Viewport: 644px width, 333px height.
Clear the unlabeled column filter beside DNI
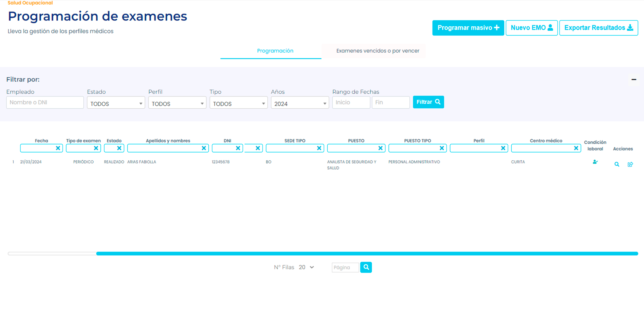point(258,148)
